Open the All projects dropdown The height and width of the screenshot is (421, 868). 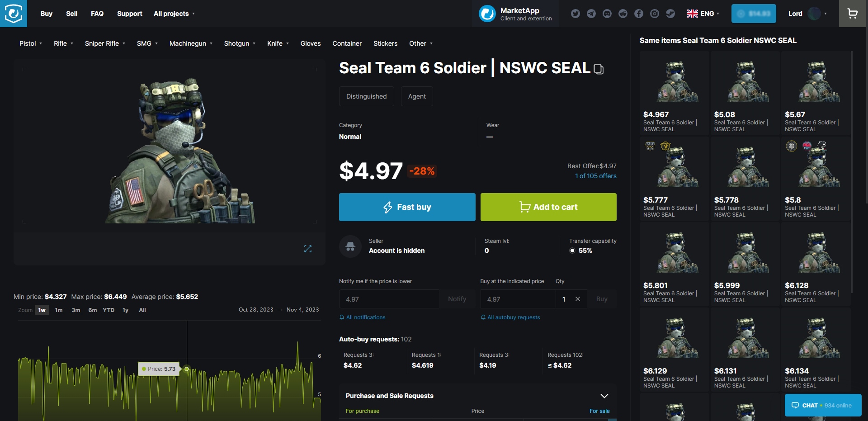point(174,14)
